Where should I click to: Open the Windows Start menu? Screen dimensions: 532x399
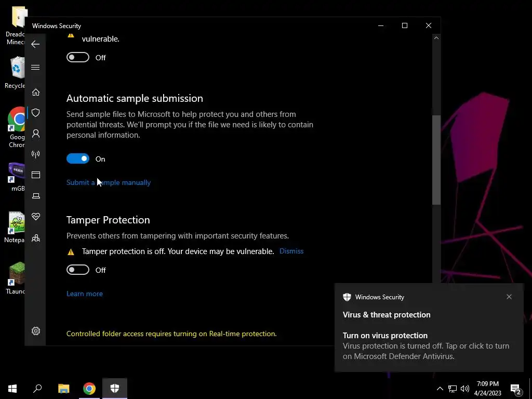tap(12, 389)
